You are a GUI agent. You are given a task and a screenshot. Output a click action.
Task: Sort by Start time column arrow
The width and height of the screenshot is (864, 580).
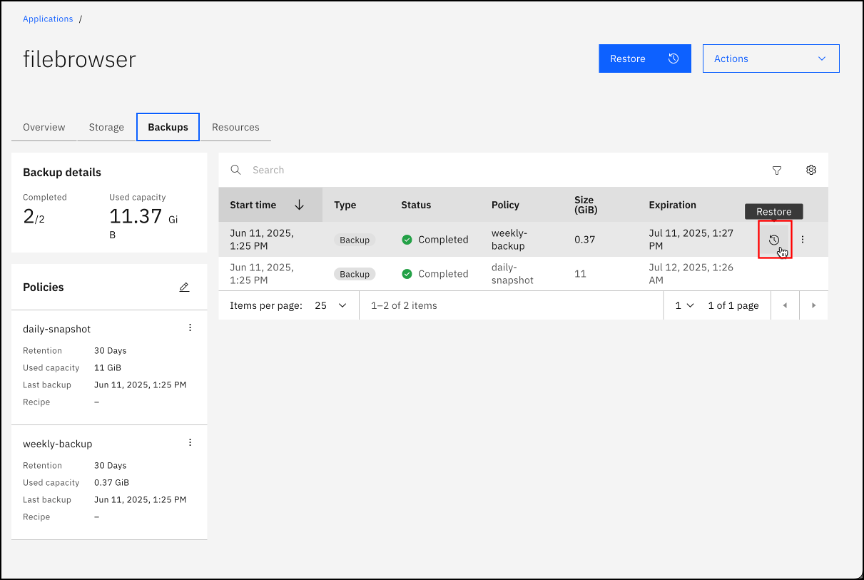coord(299,205)
